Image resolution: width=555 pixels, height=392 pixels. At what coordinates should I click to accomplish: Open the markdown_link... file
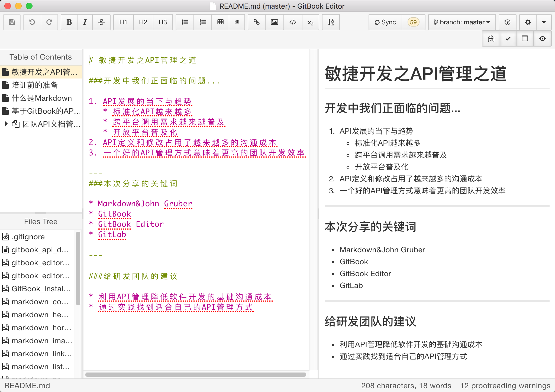tap(37, 354)
